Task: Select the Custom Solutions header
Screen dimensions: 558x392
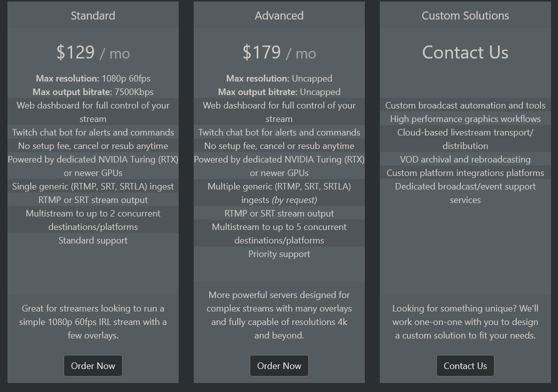Action: [x=465, y=15]
